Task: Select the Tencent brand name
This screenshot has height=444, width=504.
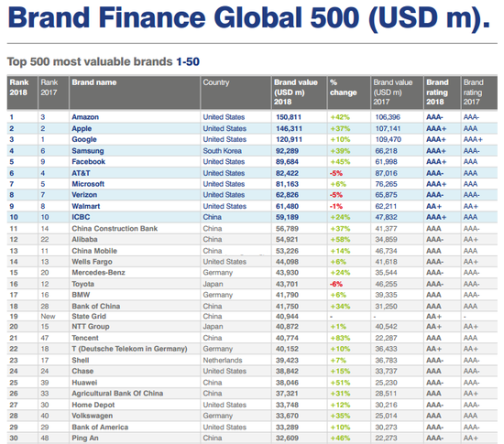Action: pyautogui.click(x=85, y=338)
